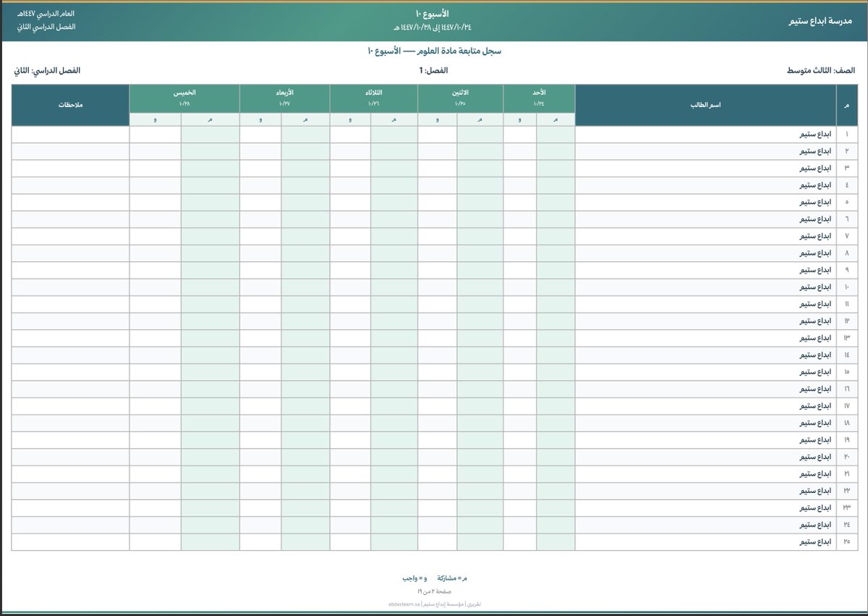Click the 'م' sub-header under الأربعاء

click(305, 119)
